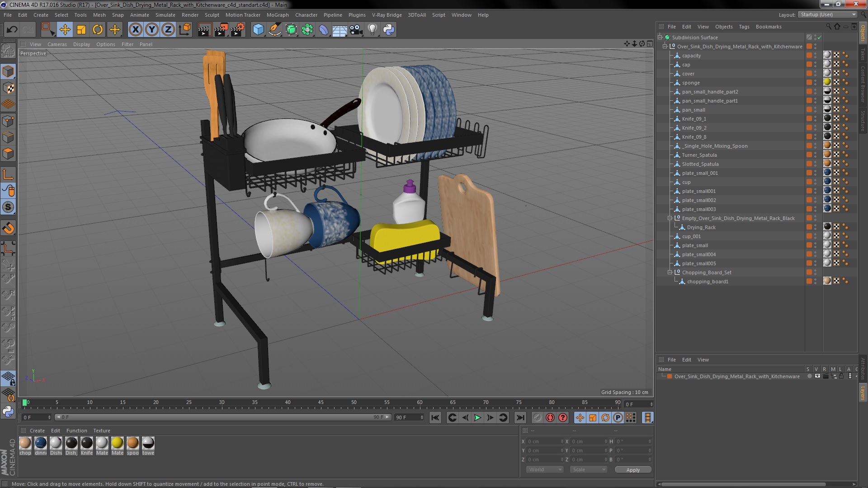Toggle Autokeying button

pyautogui.click(x=550, y=418)
